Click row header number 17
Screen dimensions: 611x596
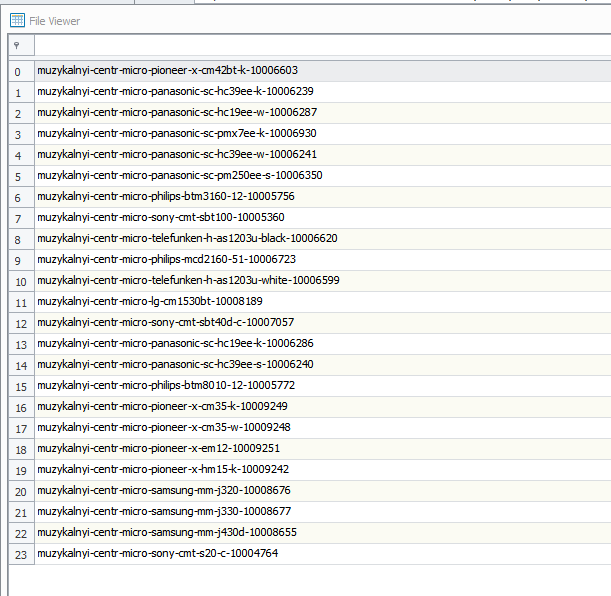pyautogui.click(x=21, y=429)
